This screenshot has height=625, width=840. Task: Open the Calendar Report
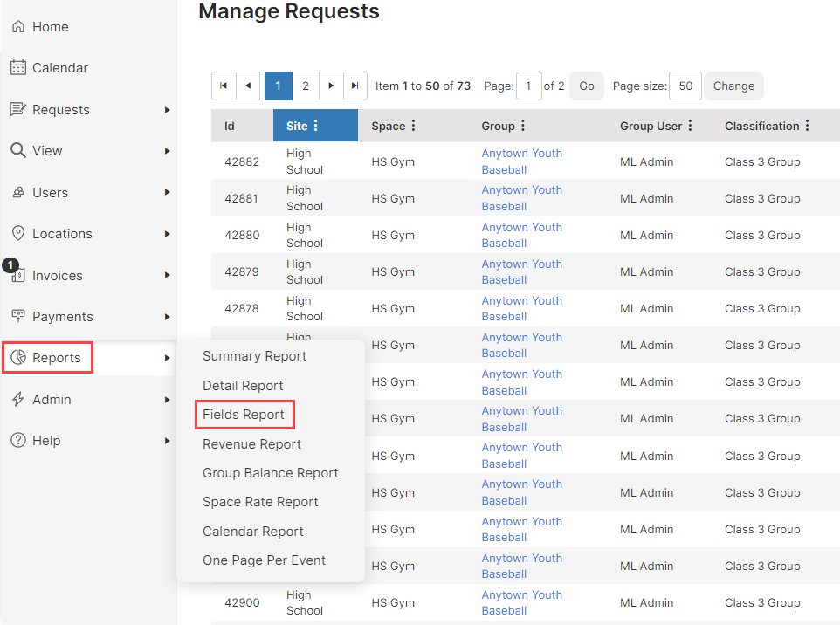click(x=253, y=532)
